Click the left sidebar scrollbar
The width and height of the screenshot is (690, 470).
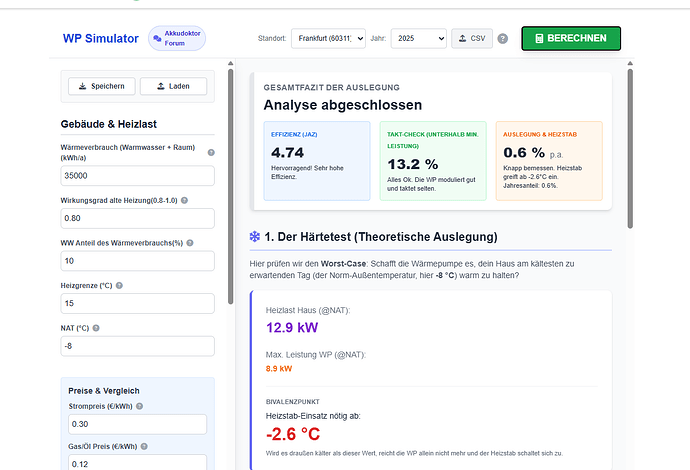coord(231,187)
